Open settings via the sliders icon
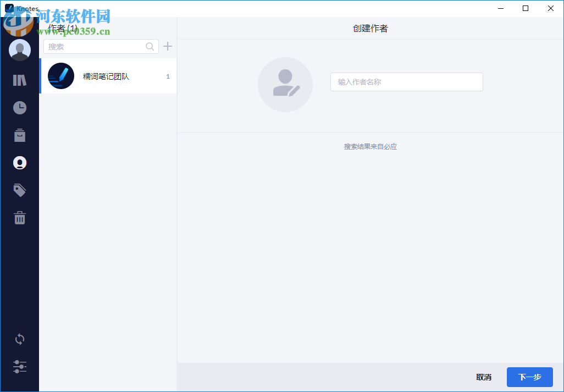 (19, 366)
